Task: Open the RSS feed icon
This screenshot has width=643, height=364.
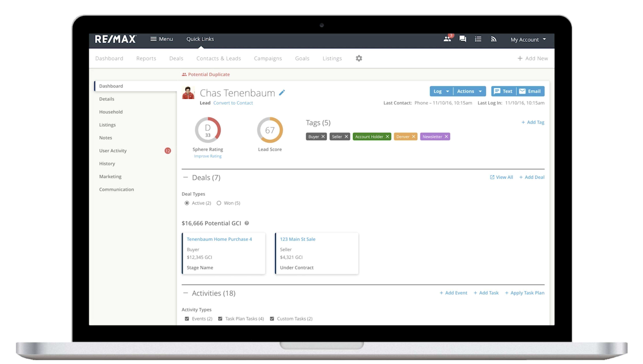Action: [x=493, y=39]
